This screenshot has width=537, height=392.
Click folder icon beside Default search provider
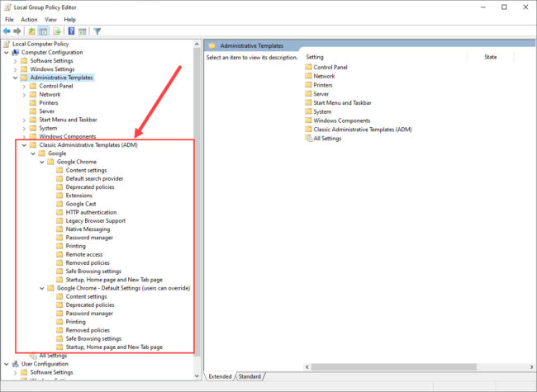pyautogui.click(x=59, y=178)
